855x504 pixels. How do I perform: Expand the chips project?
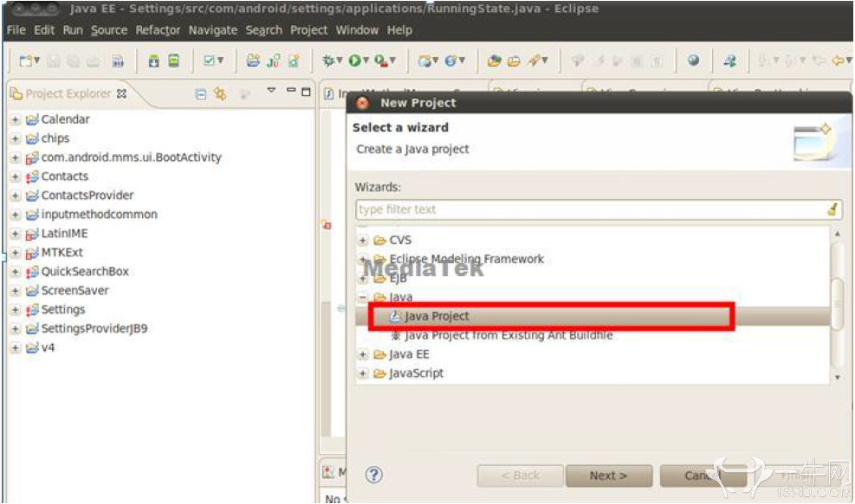[16, 139]
